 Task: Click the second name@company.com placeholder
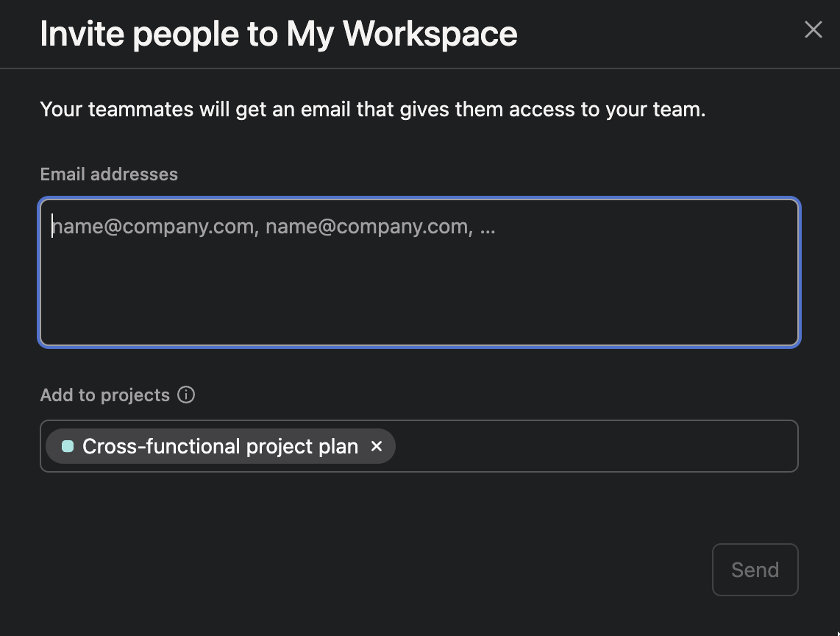coord(366,226)
